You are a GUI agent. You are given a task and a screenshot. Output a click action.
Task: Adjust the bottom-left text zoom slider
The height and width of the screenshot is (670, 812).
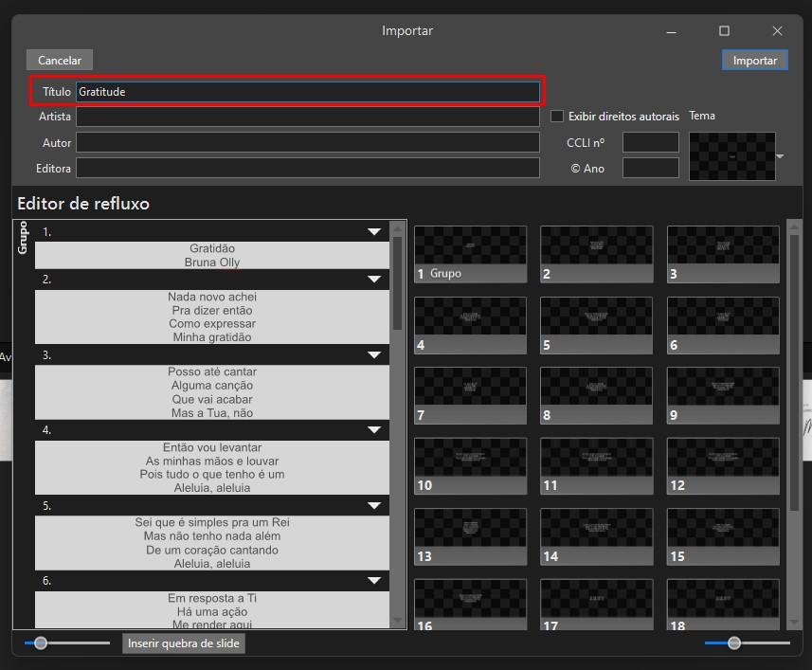click(x=41, y=643)
